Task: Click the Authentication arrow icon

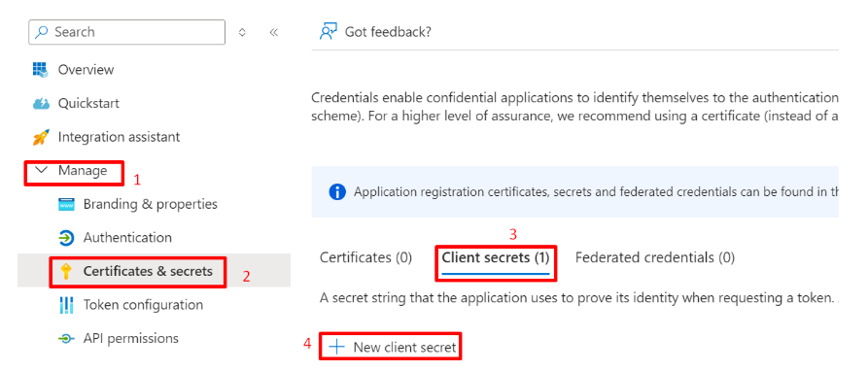Action: [x=66, y=238]
